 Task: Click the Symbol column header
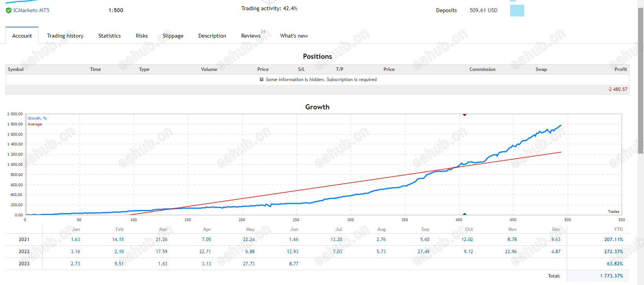(x=16, y=69)
